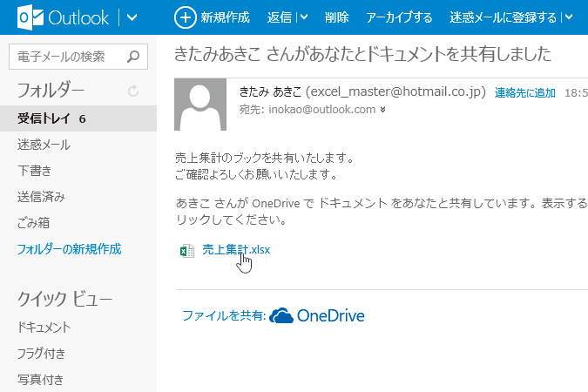Screen dimensions: 588x392
Task: Open the ごみ箱 folder
Action: [33, 223]
